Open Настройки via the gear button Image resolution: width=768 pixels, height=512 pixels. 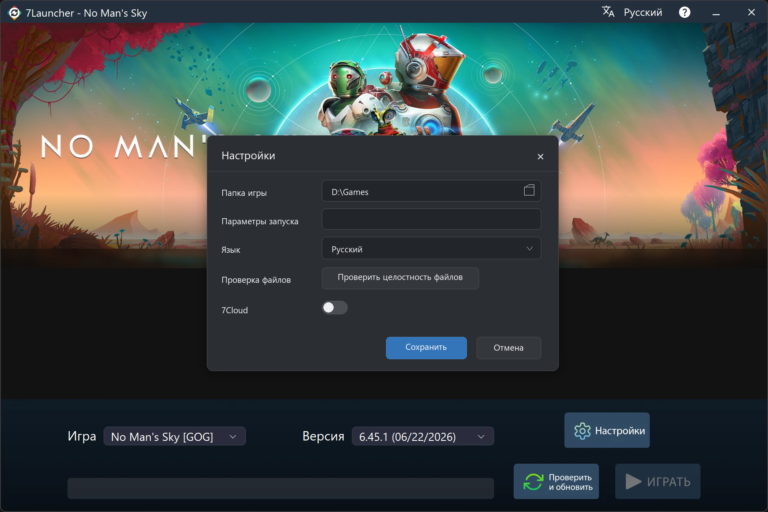607,430
